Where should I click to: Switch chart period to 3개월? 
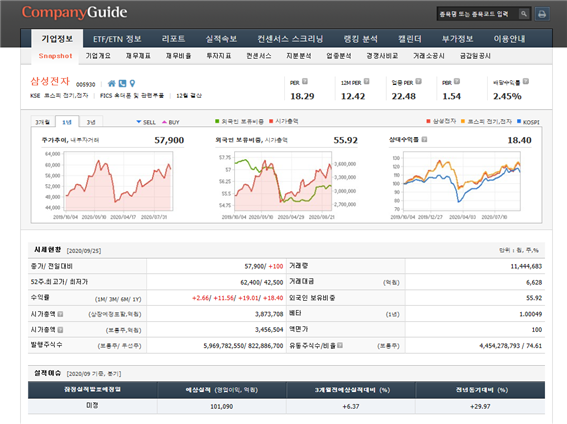coord(43,122)
